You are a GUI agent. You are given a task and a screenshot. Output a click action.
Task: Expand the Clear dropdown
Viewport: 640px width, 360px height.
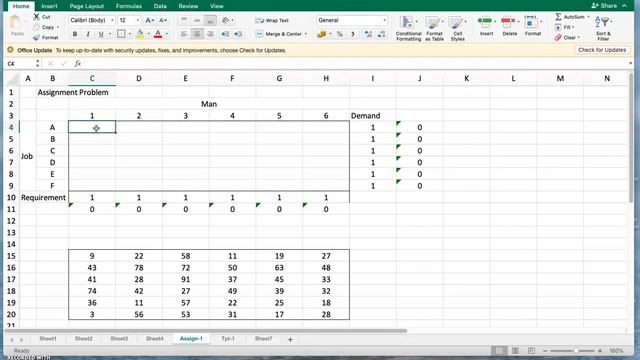(x=578, y=38)
